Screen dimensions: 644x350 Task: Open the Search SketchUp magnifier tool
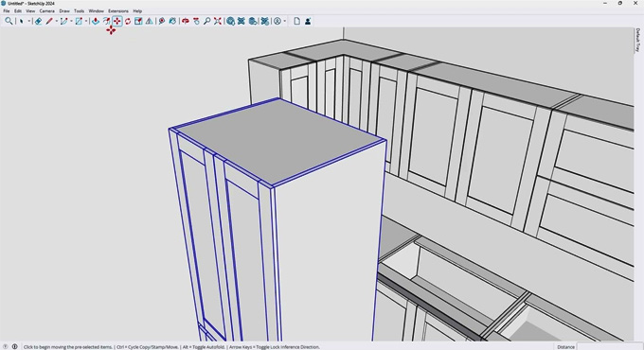pyautogui.click(x=9, y=21)
